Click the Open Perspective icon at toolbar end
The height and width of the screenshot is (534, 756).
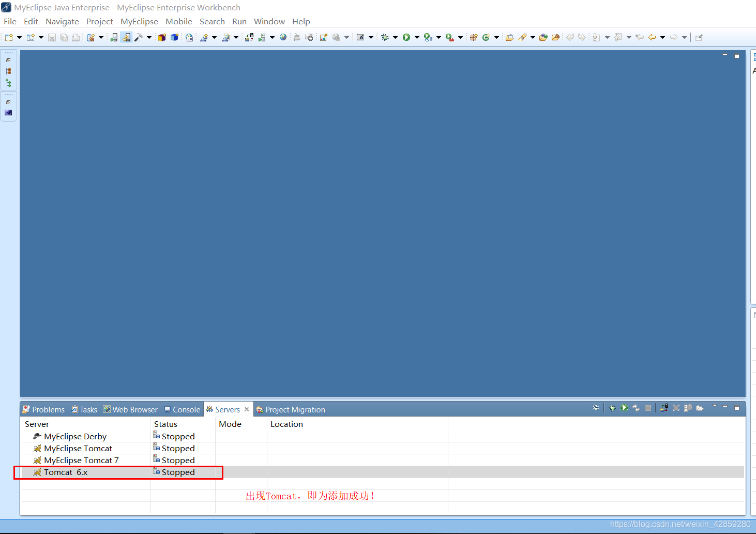[699, 37]
